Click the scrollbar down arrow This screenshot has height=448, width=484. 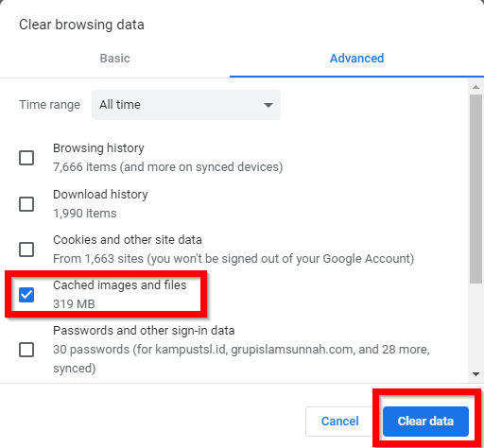pyautogui.click(x=475, y=374)
